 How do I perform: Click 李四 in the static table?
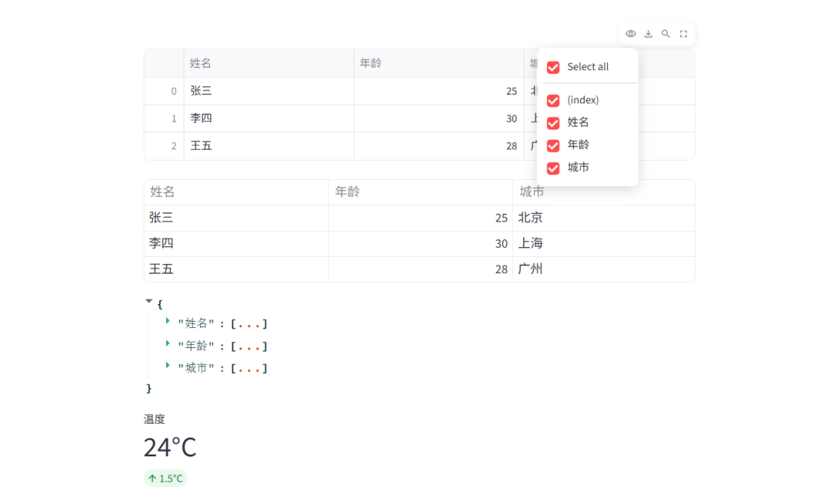pyautogui.click(x=236, y=243)
